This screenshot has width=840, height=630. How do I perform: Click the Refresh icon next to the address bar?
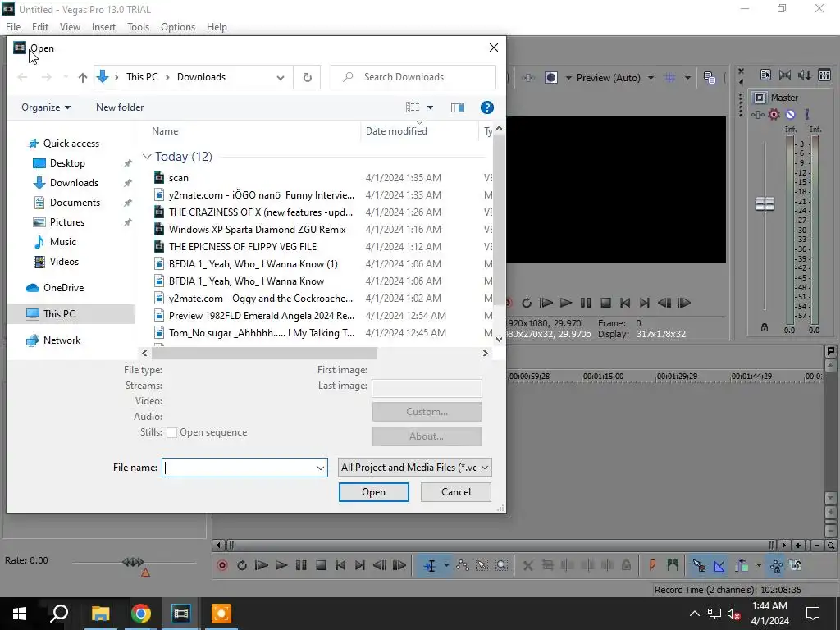click(307, 77)
